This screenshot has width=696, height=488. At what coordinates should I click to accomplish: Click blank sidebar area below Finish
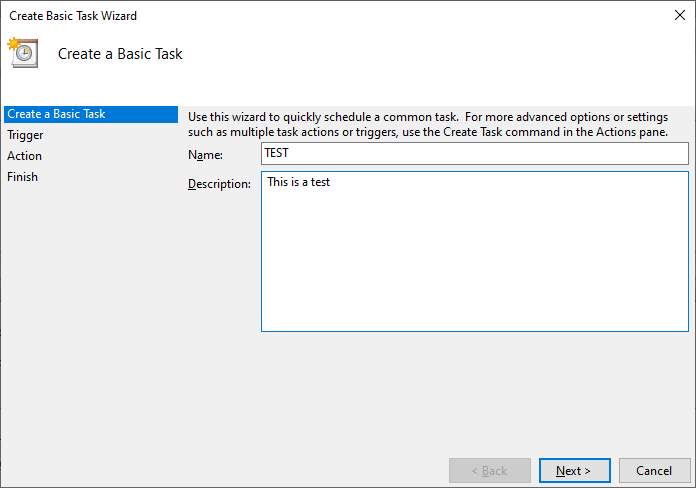point(91,311)
